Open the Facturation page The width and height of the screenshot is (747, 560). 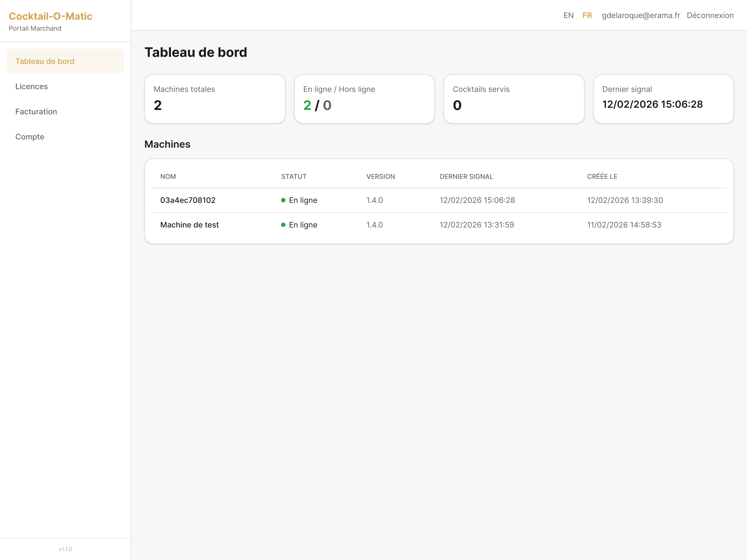65,112
